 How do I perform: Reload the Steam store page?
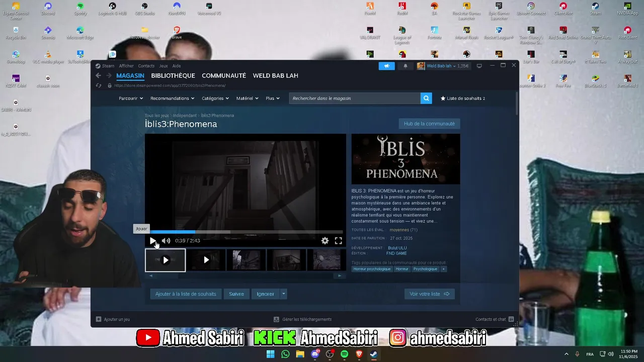tap(99, 85)
